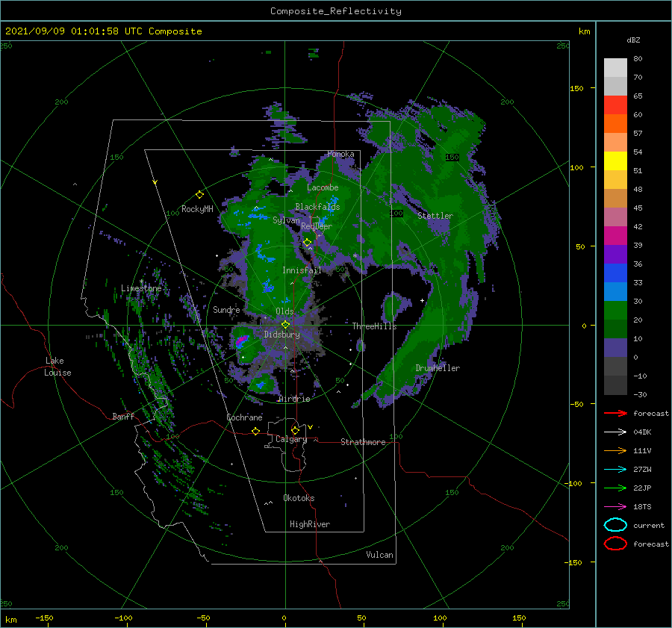Click the Sundre town label
This screenshot has height=628, width=672.
coord(226,309)
